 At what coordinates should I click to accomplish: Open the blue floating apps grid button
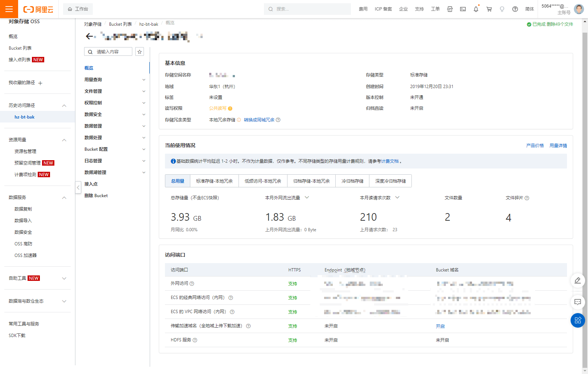(577, 320)
